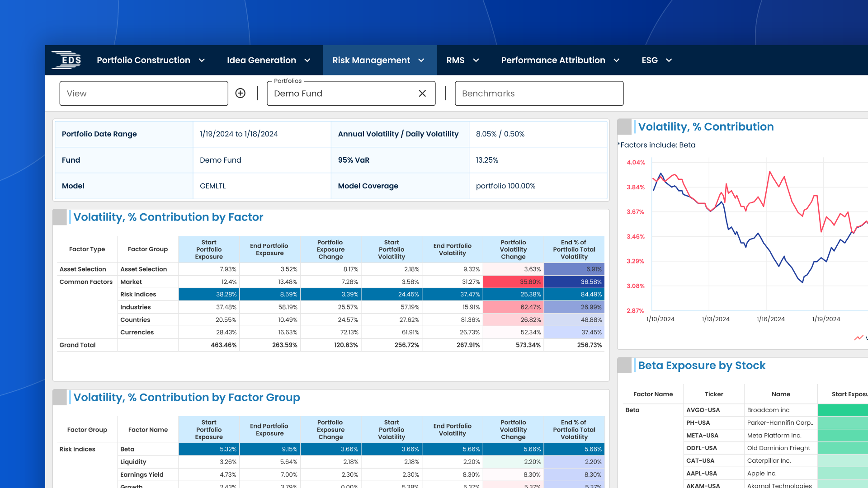Click Factor Name header in Beta Exposure table

(x=653, y=394)
